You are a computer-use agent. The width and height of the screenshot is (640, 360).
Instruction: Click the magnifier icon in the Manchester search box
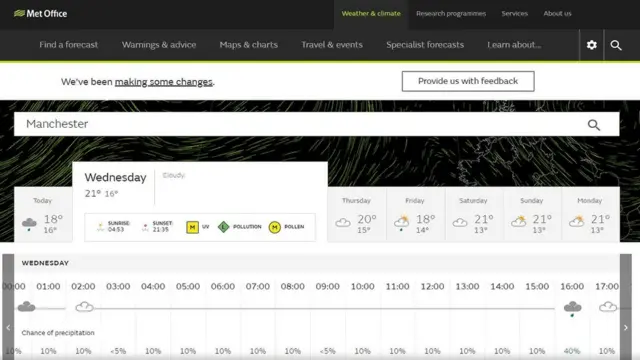pos(594,124)
